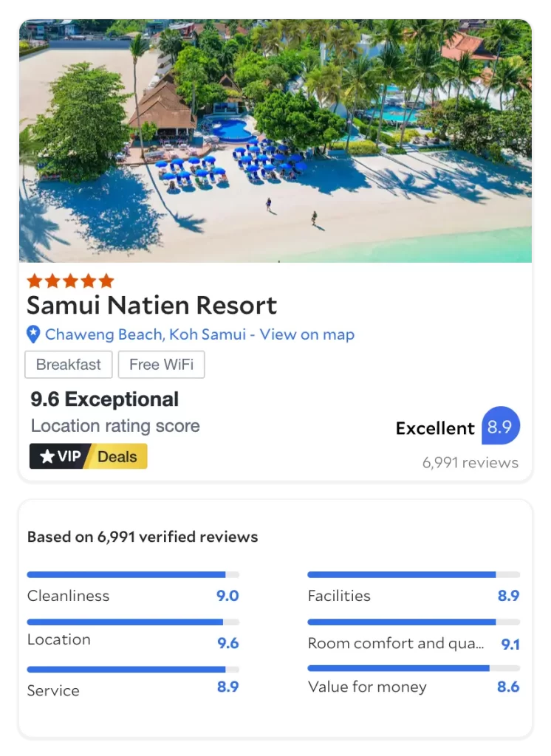Click the five-star rating icons
Viewport: 551px width, 756px height.
click(70, 281)
